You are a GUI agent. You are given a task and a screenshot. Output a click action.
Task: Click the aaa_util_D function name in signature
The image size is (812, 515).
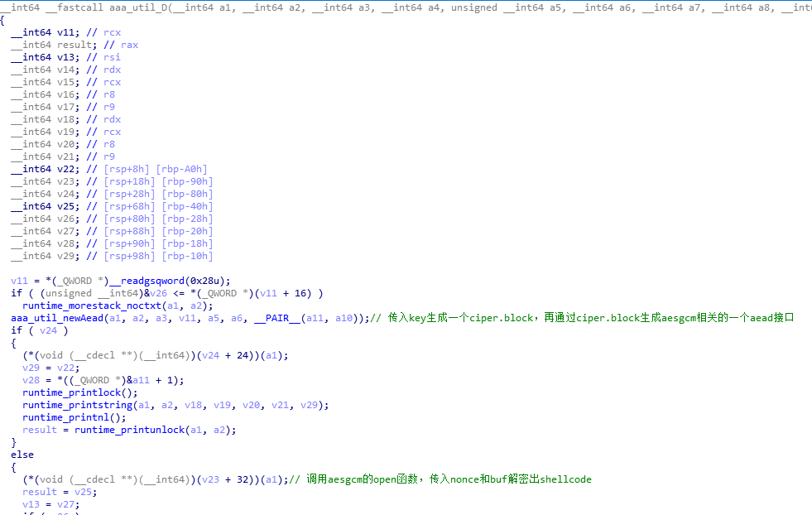tap(138, 7)
